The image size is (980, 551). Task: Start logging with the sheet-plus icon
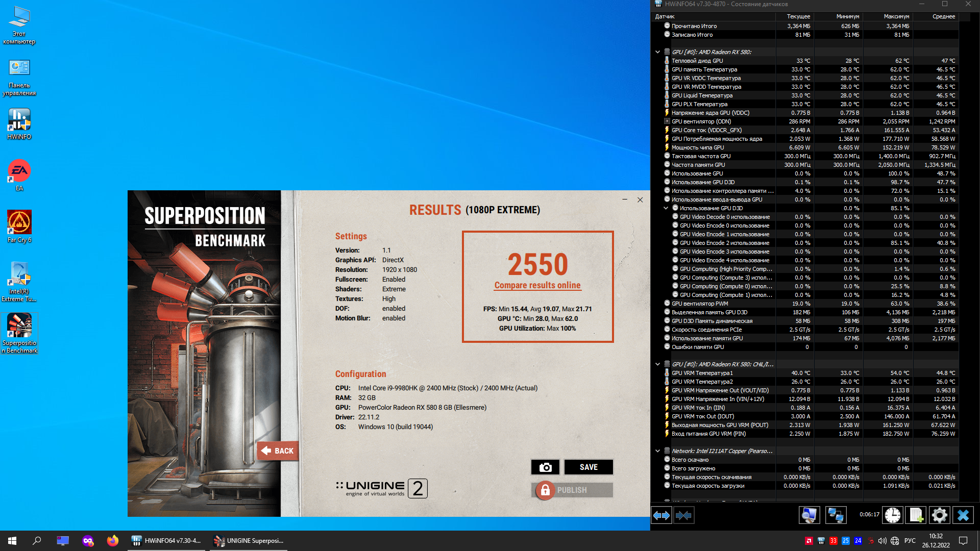click(916, 515)
